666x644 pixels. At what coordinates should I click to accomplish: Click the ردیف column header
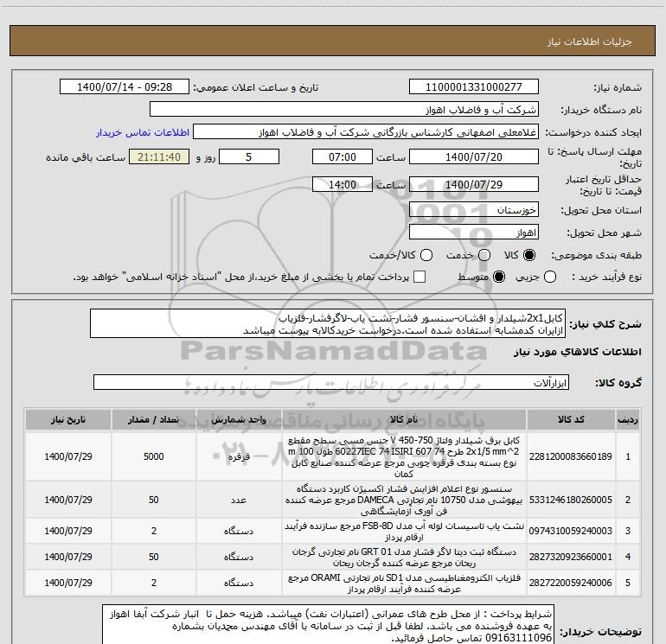pos(628,420)
